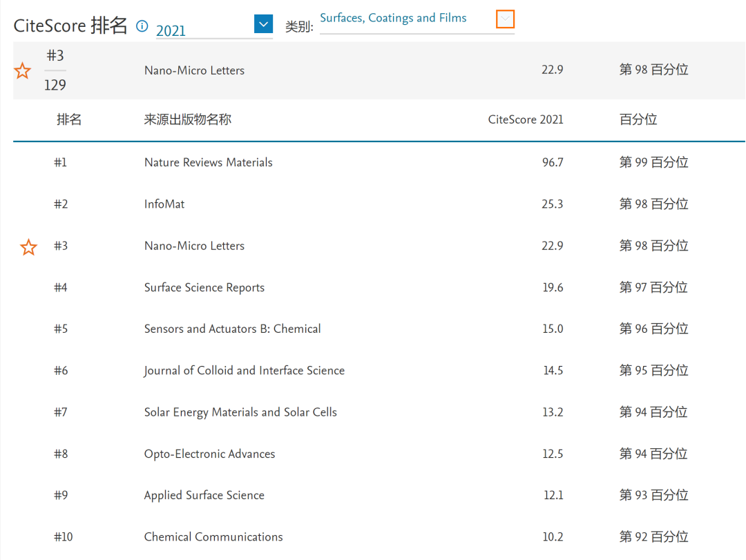
Task: Click the 第 96 百分位 percentile cell
Action: coord(653,329)
